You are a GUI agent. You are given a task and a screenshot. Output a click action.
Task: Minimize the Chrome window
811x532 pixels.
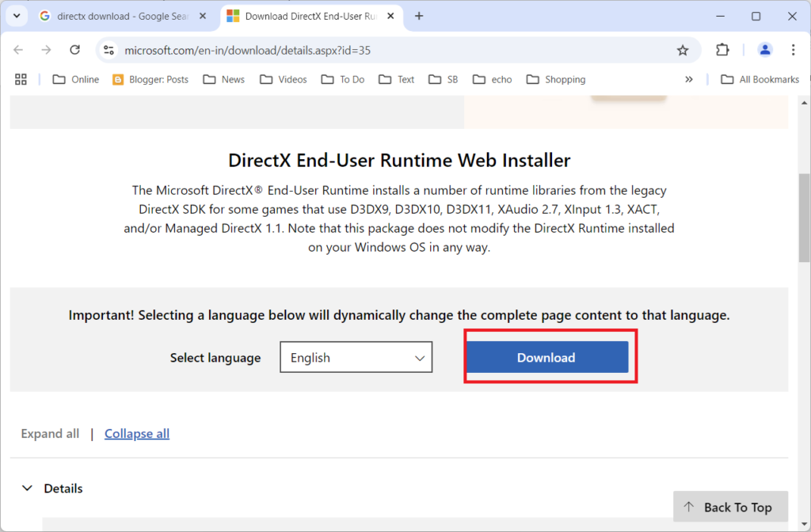coord(720,17)
